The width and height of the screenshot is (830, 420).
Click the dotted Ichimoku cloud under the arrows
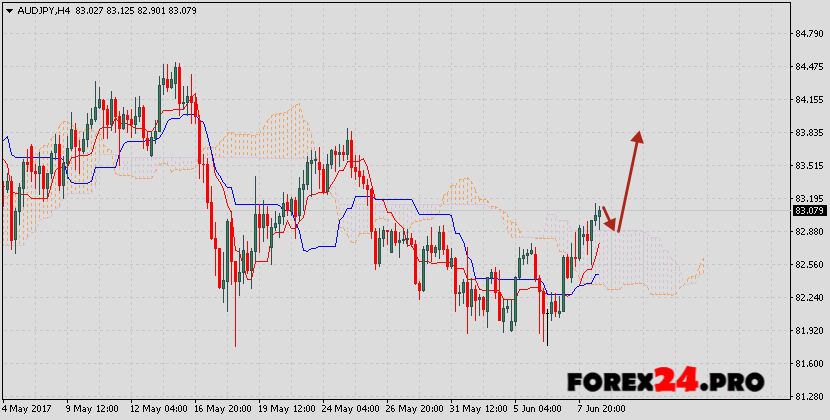640,262
